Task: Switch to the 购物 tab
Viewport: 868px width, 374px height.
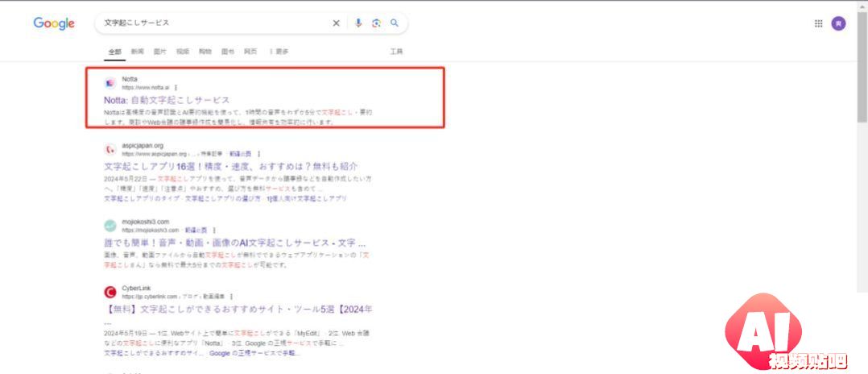Action: (205, 52)
